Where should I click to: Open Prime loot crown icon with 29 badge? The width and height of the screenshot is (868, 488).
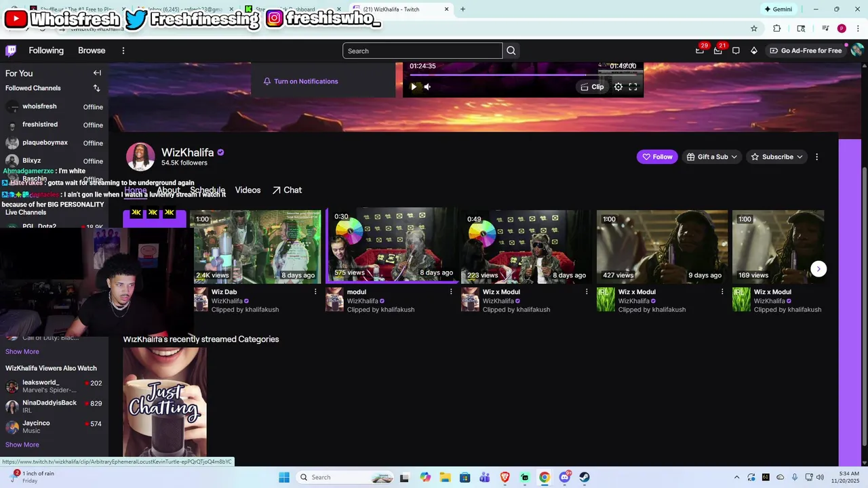(x=700, y=50)
